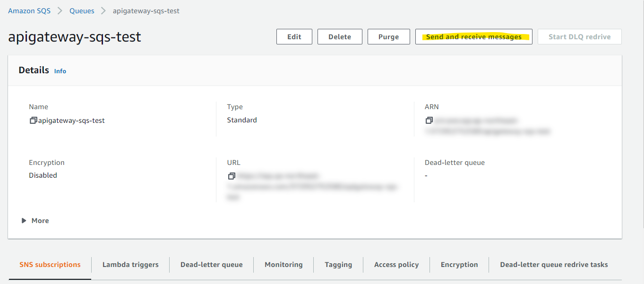Go back to the Queues list

(x=82, y=10)
